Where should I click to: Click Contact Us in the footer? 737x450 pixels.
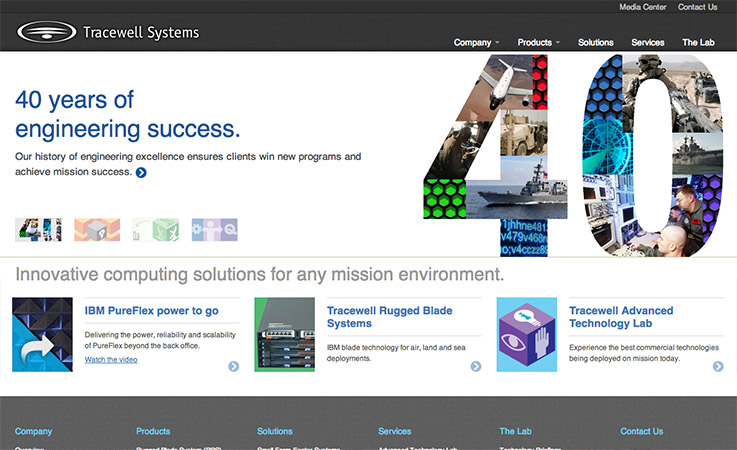pos(641,431)
